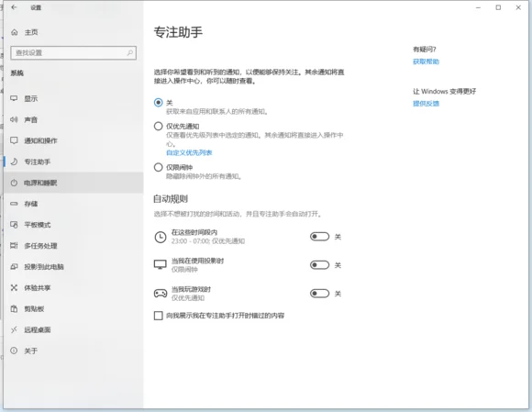Select the 仅优先通知 radio option
The width and height of the screenshot is (532, 412).
point(158,127)
